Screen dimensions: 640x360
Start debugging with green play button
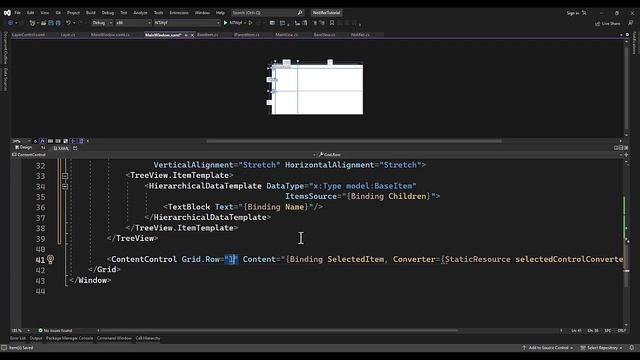click(225, 23)
